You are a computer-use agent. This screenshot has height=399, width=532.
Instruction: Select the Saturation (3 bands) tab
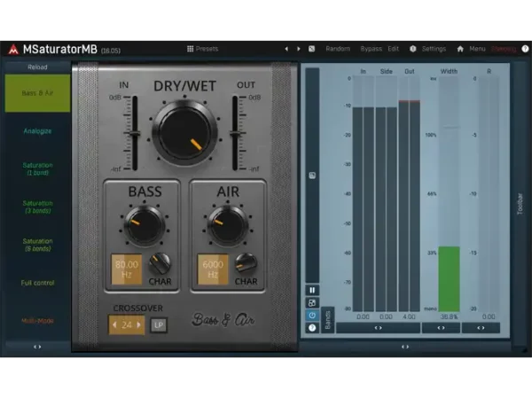[x=37, y=207]
